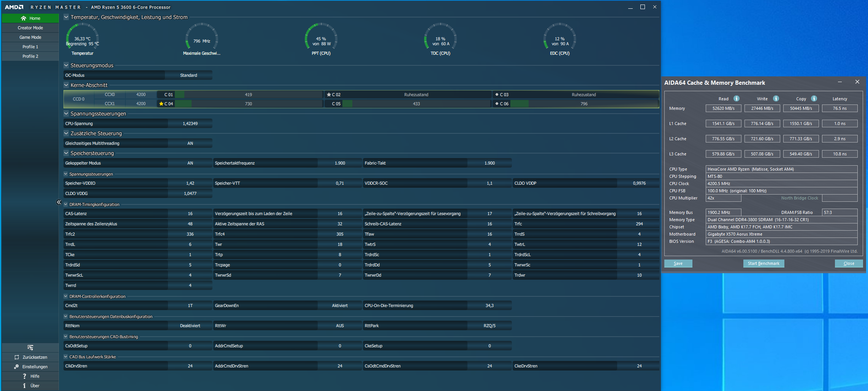Viewport: 868px width, 391px height.
Task: Click the L3 Cache Write value '507.08 GB/s'
Action: [762, 154]
